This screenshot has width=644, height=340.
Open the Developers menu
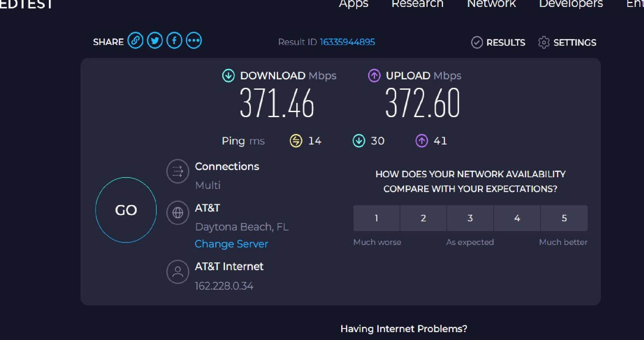pos(571,4)
